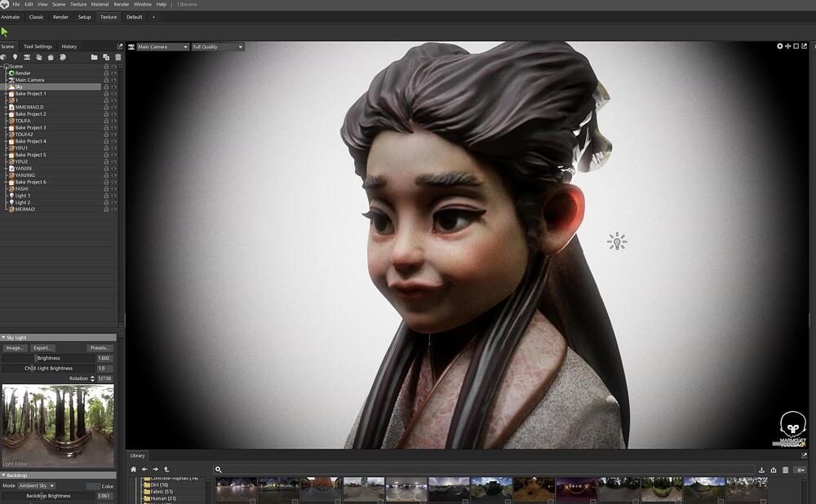Delete the selected scene object with trash icon
Screen dimensions: 816x504
point(118,57)
